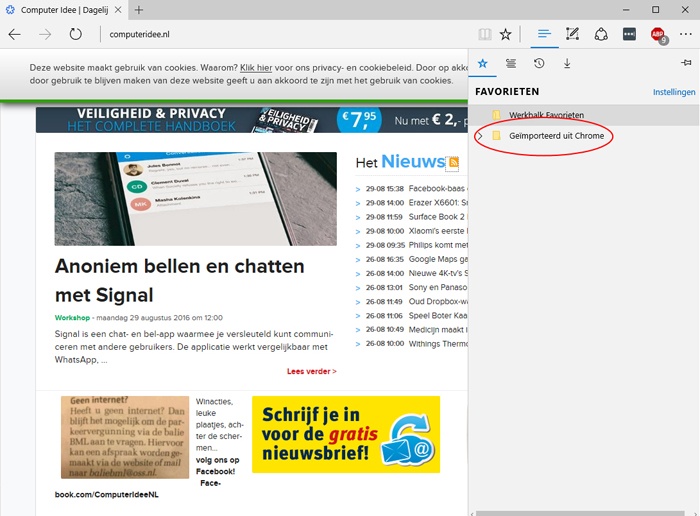Open the 'Geen internet?' newspaper clipping image
The image size is (700, 516).
125,437
